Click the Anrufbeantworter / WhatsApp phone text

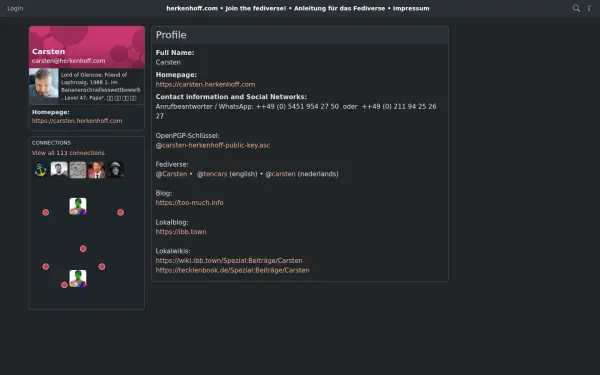click(x=296, y=111)
